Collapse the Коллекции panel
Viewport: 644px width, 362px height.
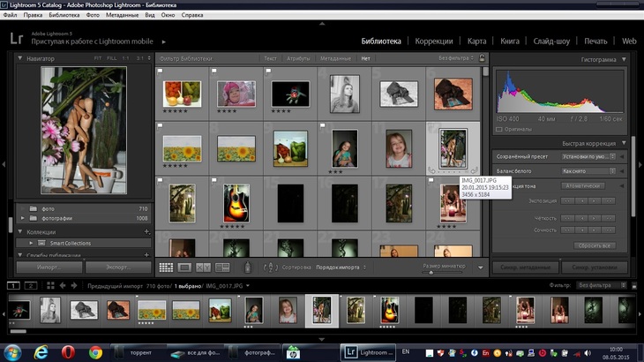click(x=19, y=231)
